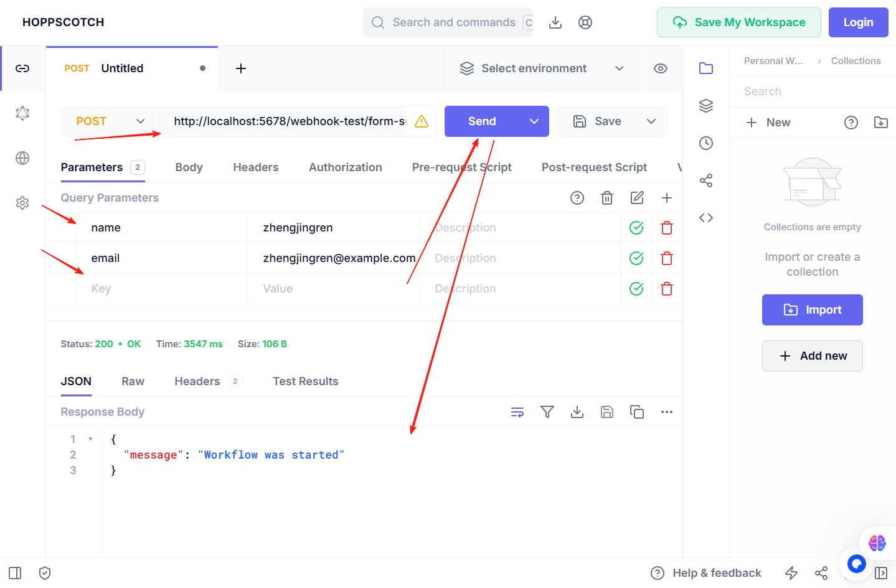Save response floppy icon
Image resolution: width=896 pixels, height=588 pixels.
click(607, 412)
